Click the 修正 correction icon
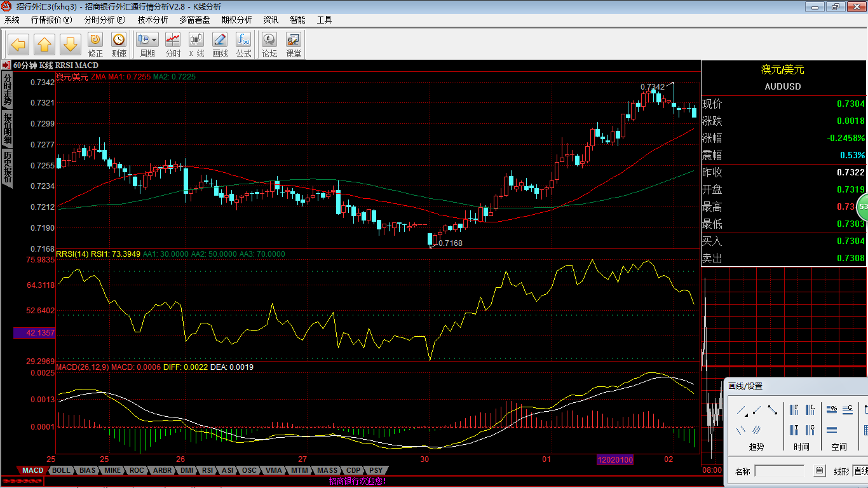 (x=95, y=39)
